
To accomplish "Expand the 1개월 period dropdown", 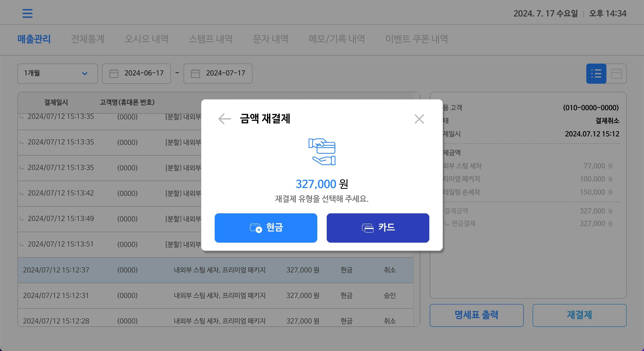I will click(x=57, y=73).
